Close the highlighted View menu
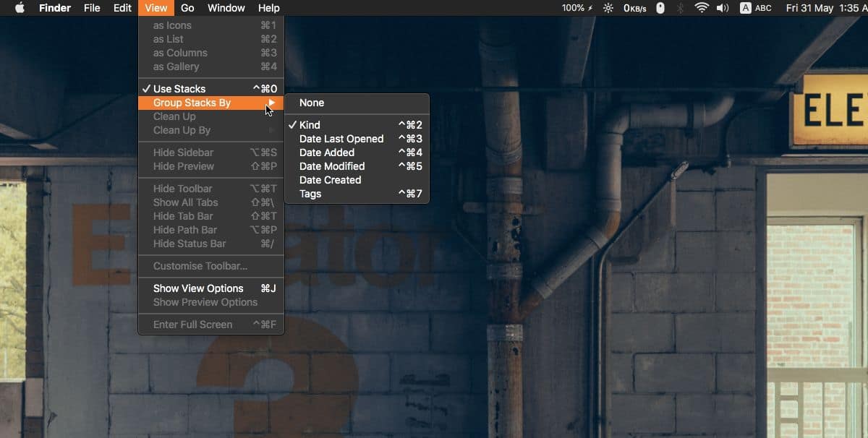This screenshot has width=868, height=438. point(156,8)
